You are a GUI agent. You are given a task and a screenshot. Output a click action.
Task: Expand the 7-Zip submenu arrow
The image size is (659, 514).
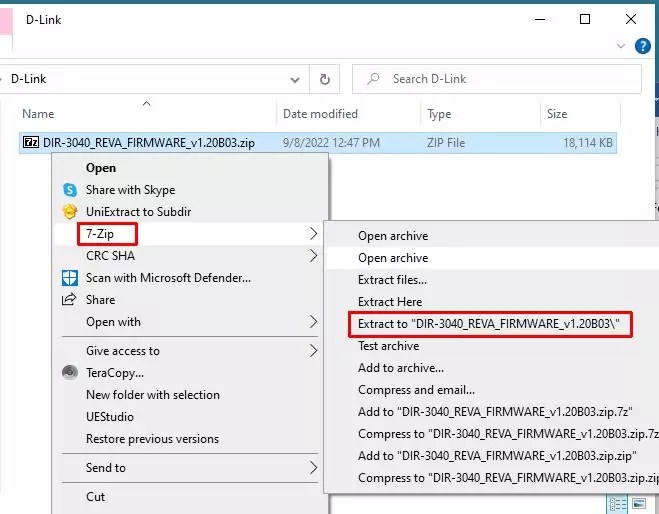[x=314, y=234]
